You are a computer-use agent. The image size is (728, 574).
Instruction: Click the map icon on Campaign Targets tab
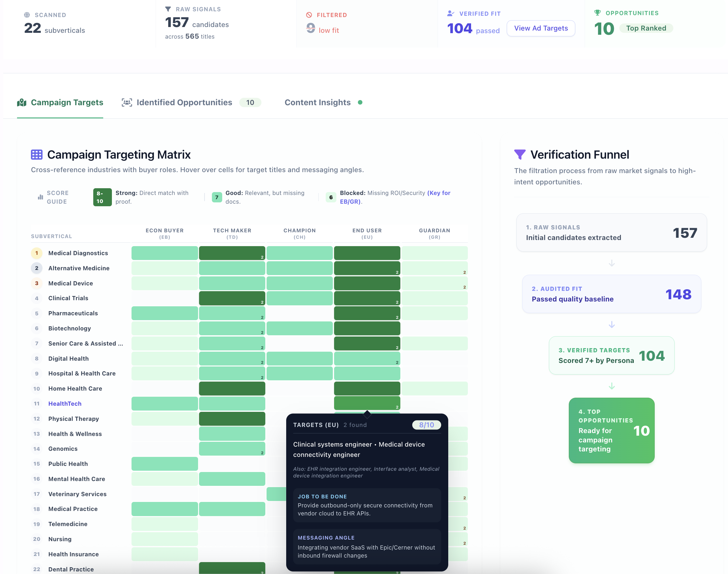(22, 103)
